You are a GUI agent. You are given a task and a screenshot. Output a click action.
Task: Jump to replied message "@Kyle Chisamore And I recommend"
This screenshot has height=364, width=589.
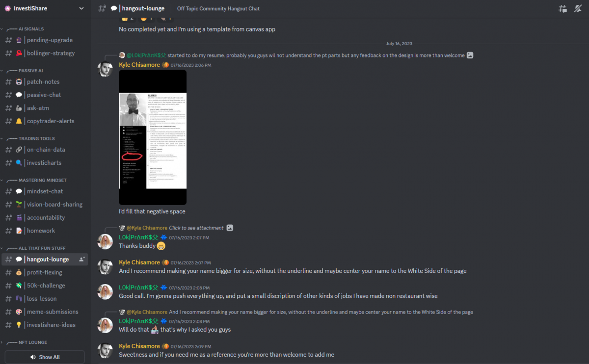pos(299,312)
